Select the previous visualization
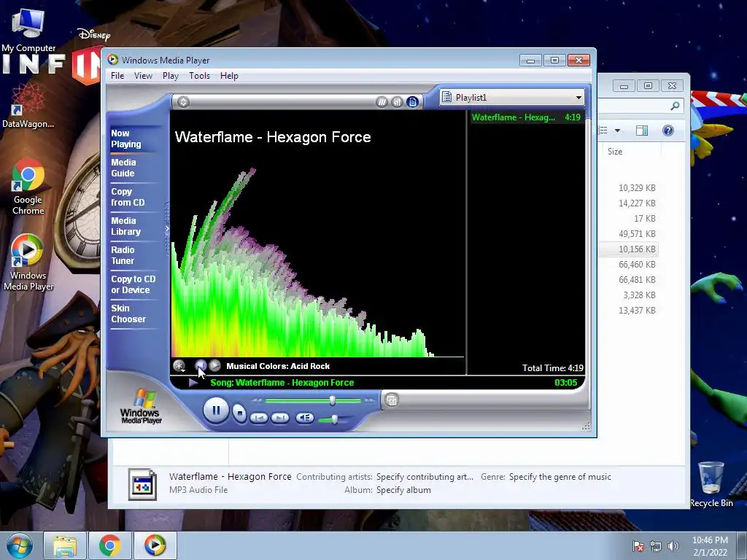 pos(201,366)
